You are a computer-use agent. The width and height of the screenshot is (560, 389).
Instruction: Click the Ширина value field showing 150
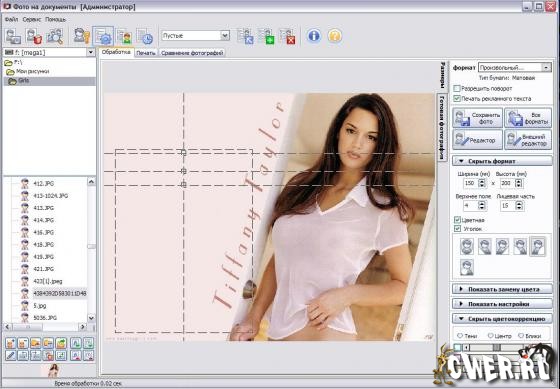[x=470, y=183]
